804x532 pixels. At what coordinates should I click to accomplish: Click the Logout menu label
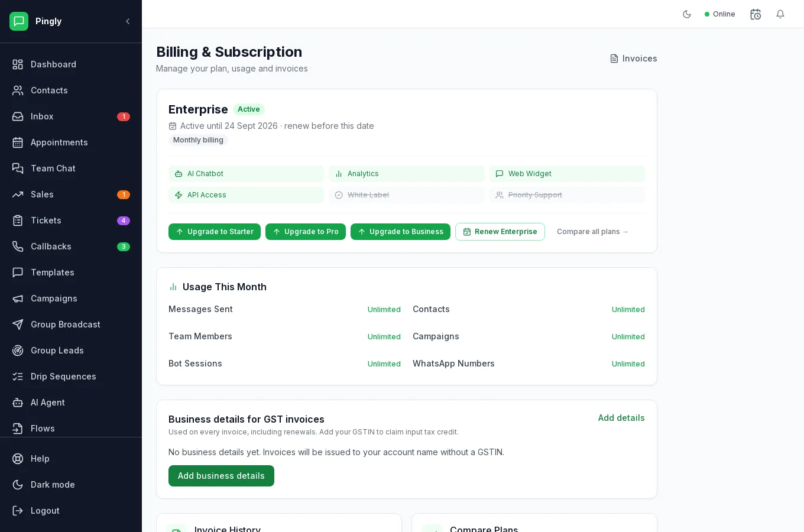click(45, 511)
